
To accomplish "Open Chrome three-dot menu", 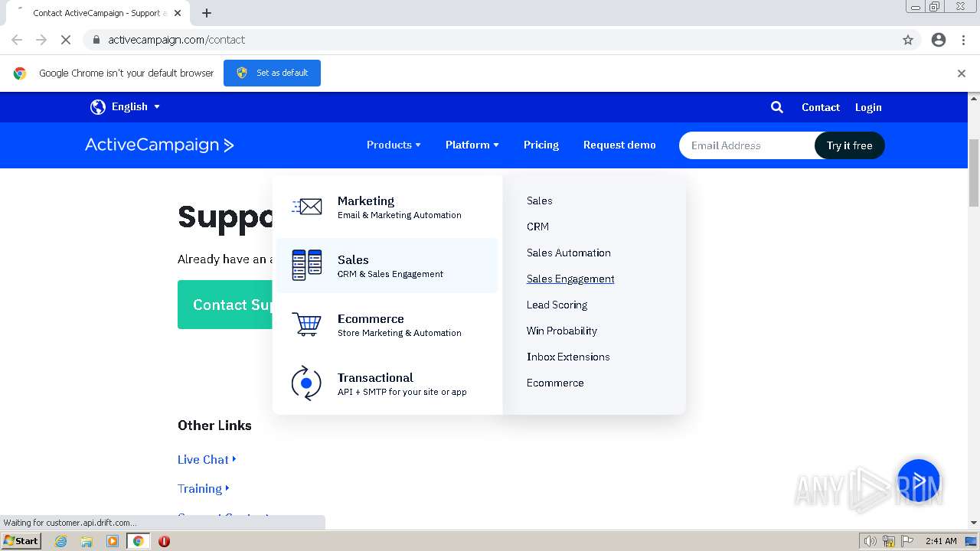I will (x=963, y=40).
